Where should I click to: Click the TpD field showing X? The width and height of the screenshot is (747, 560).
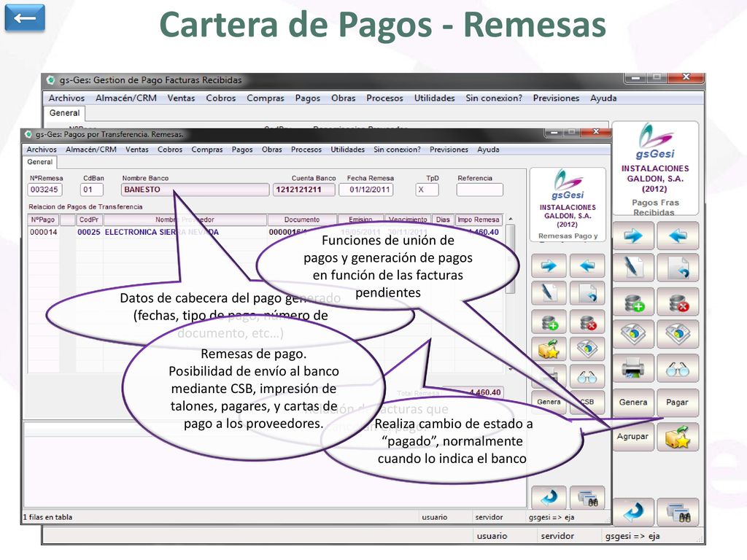427,190
